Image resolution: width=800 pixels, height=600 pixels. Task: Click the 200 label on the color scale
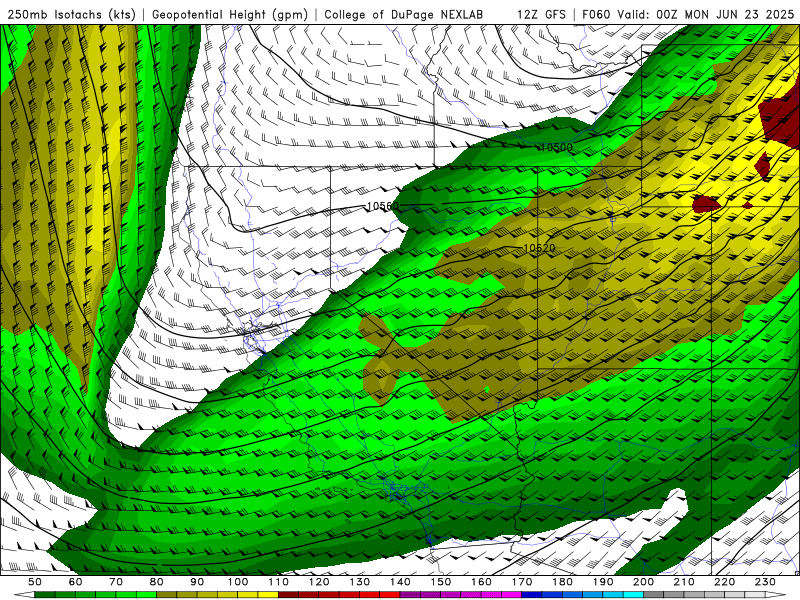[x=644, y=582]
